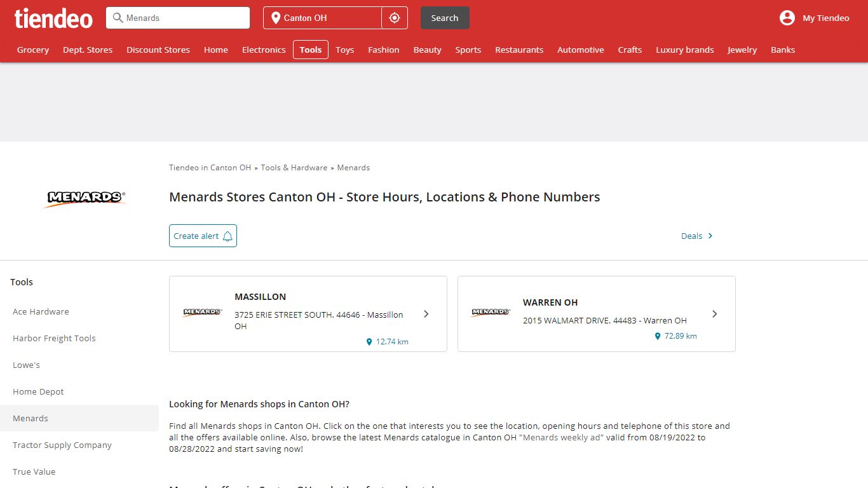Open the My Tiendeo account link
Viewport: 868px width, 488px height.
point(826,18)
